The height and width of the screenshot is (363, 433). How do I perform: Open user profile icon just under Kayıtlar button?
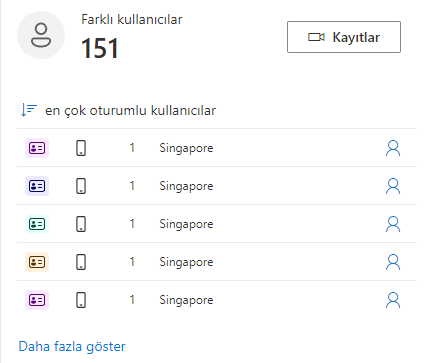point(393,148)
